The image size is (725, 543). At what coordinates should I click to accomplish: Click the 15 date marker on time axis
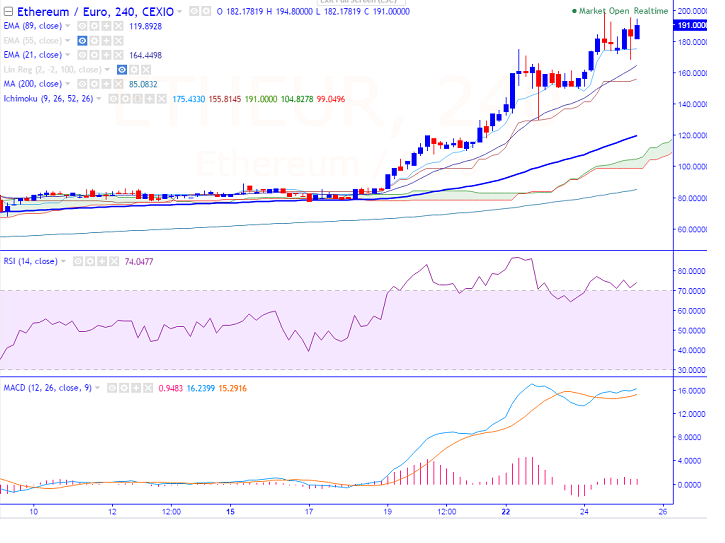tap(230, 512)
